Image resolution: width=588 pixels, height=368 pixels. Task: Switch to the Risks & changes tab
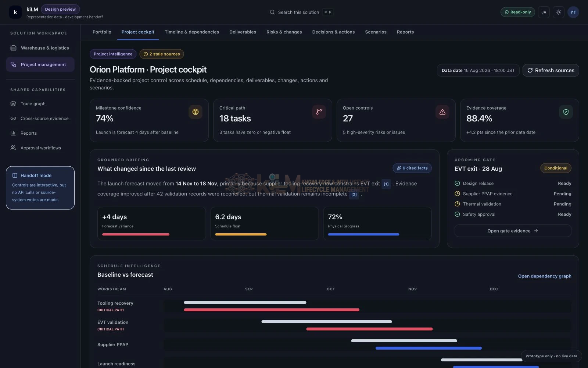click(x=284, y=32)
